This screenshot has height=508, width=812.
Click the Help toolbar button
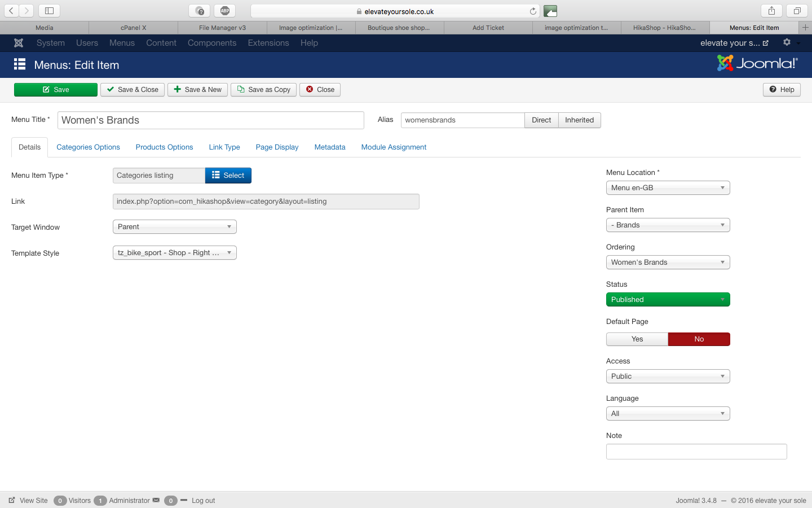click(x=782, y=90)
